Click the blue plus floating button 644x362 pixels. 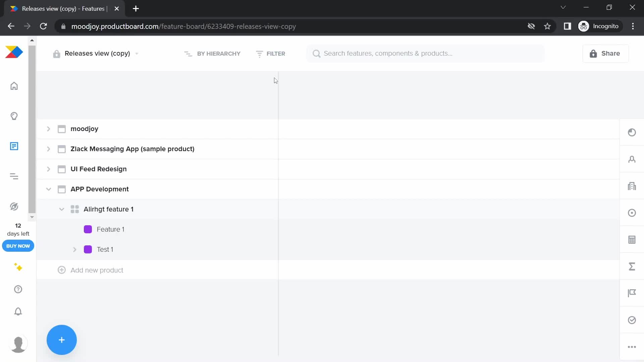click(62, 340)
